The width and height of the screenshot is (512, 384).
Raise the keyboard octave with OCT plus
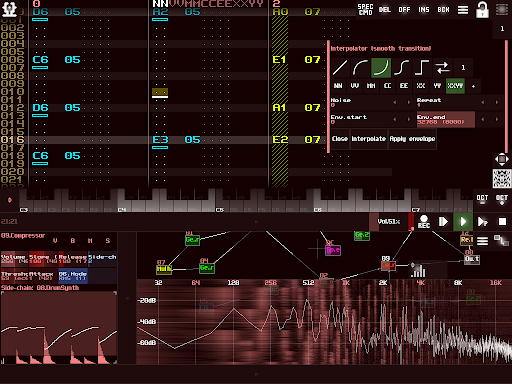click(x=502, y=199)
